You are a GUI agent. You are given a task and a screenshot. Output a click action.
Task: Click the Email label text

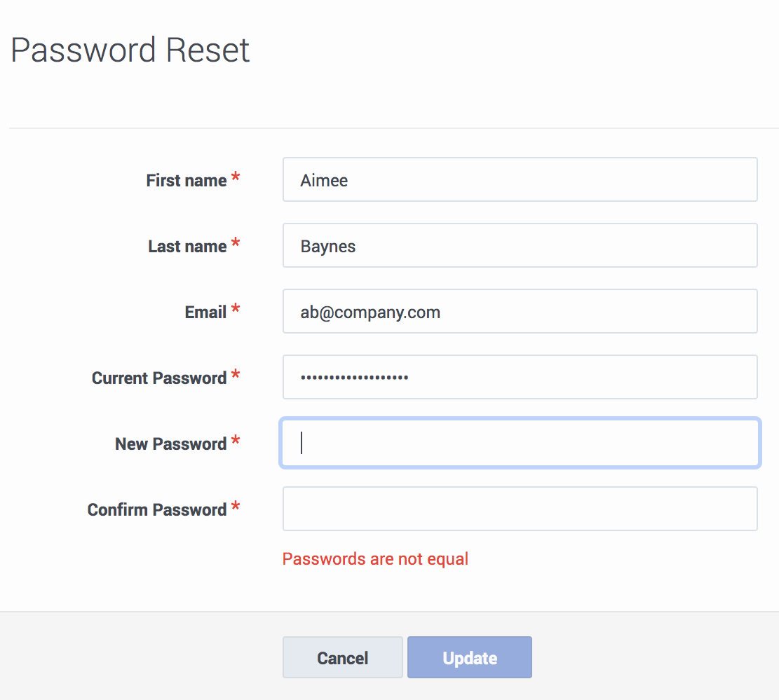[x=205, y=313]
